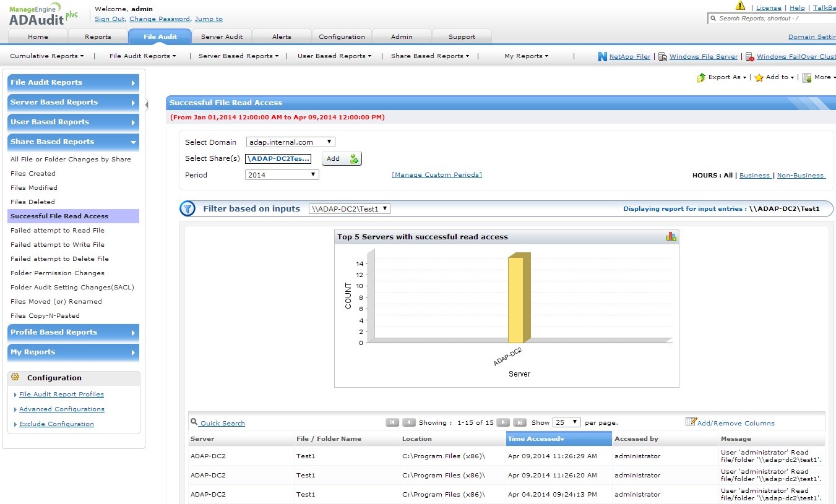Viewport: 836px width, 504px height.
Task: Switch to the Reports tab
Action: (x=98, y=37)
